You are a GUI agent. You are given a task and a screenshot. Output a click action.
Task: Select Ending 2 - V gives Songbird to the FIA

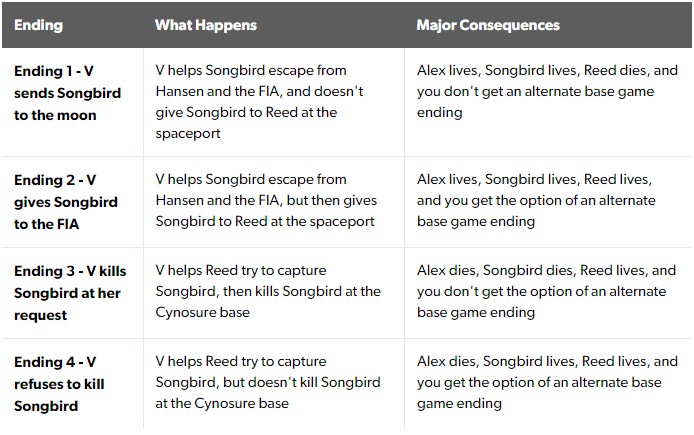[66, 202]
